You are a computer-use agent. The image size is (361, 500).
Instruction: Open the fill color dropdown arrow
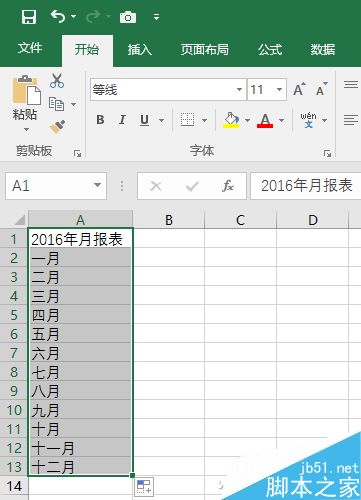(247, 120)
